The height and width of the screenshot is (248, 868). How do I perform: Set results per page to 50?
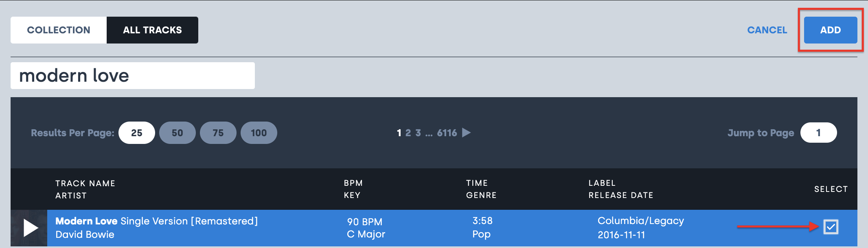pyautogui.click(x=178, y=133)
